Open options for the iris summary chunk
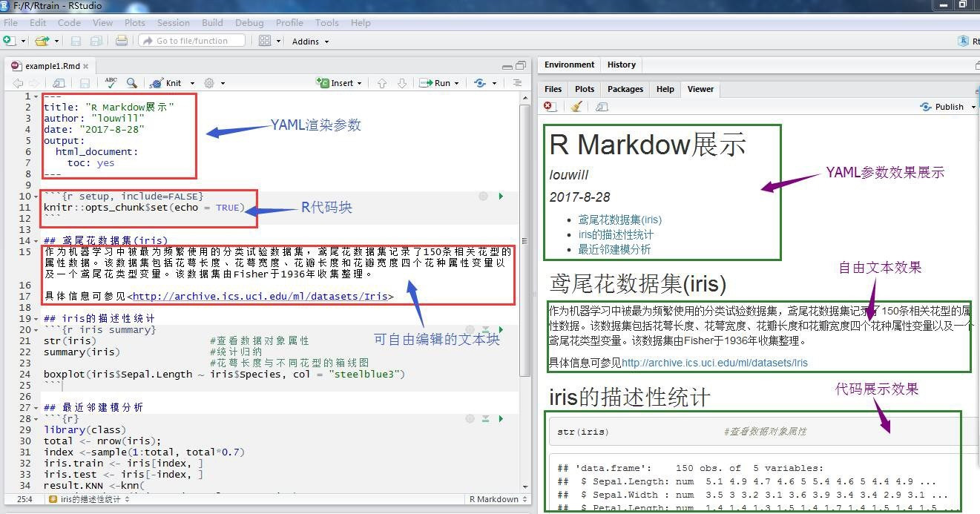This screenshot has width=980, height=514. [x=470, y=329]
